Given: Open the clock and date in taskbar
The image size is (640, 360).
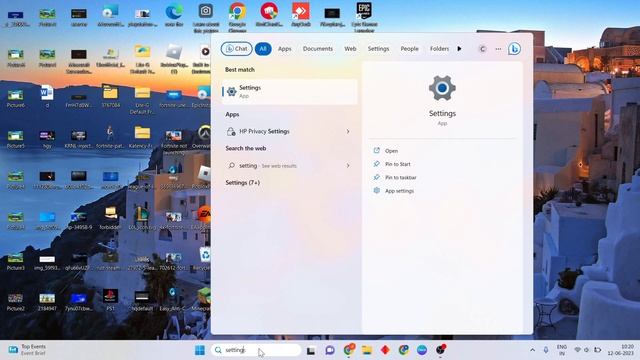Looking at the screenshot, I should pos(620,350).
